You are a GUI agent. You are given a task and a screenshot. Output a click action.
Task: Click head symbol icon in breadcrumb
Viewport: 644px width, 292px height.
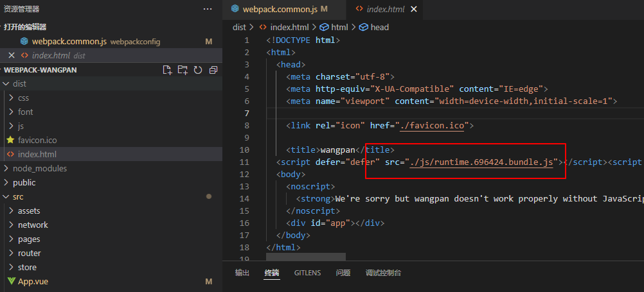[364, 28]
